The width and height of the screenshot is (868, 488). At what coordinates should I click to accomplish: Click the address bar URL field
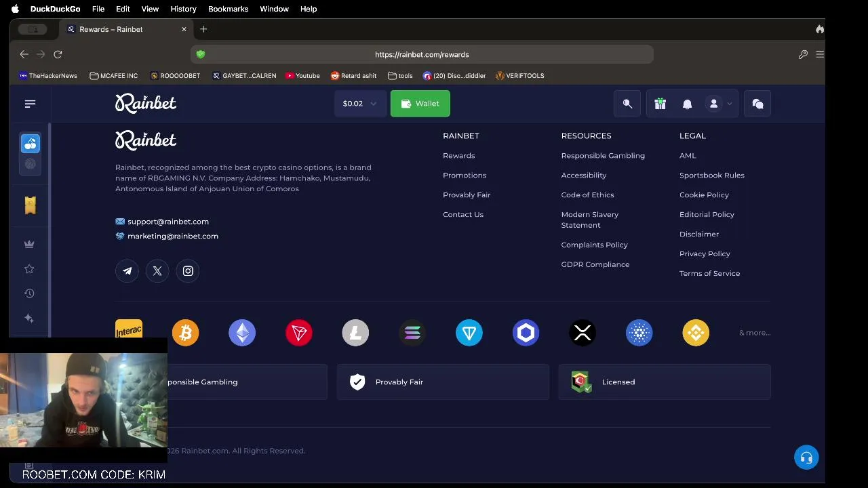point(422,54)
